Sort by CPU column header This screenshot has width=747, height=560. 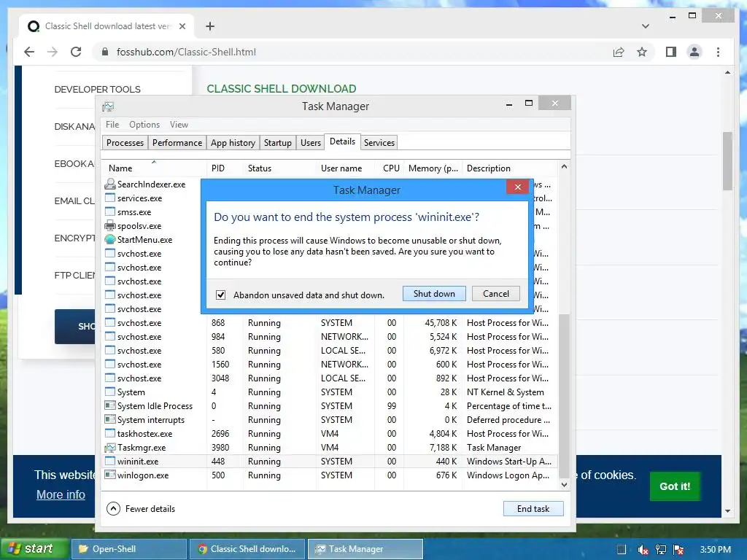[391, 168]
